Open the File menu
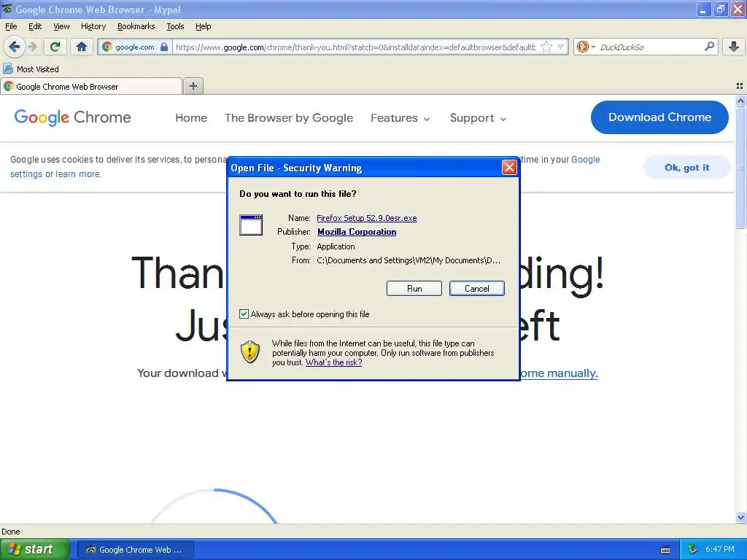The width and height of the screenshot is (747, 560). 11,26
